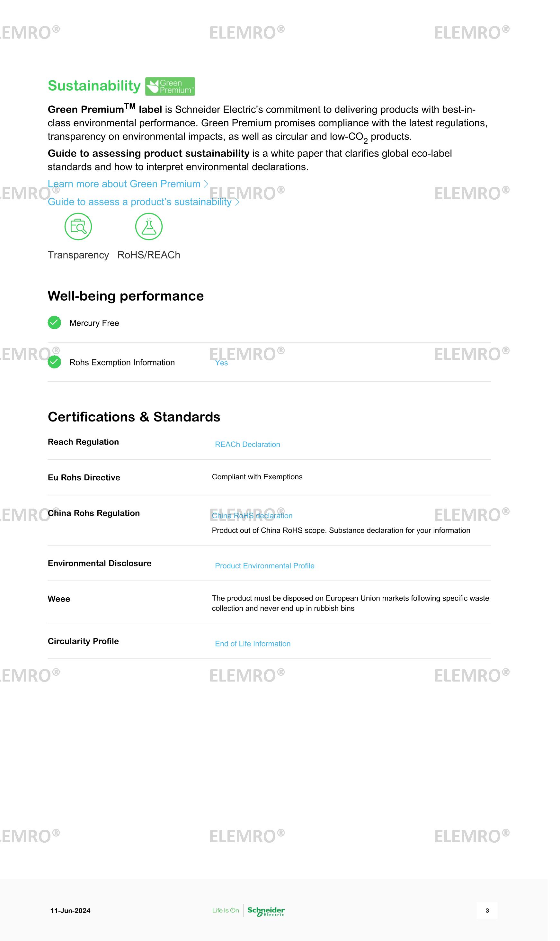Click the 11-Jun-2024 date in footer

70,911
